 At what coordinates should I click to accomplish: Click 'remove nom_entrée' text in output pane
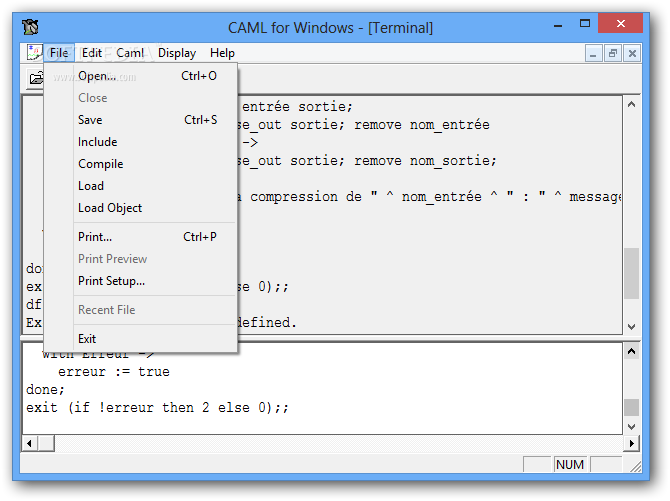tap(422, 125)
